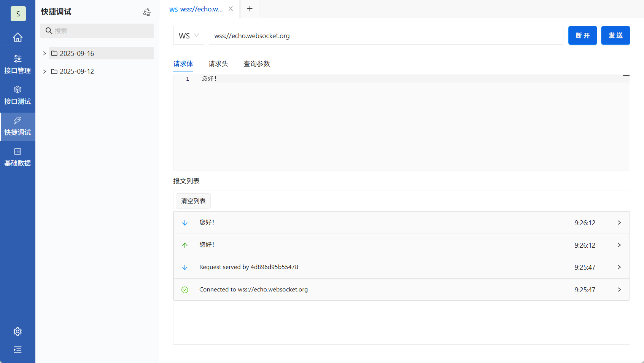Open settings via the gear icon
The image size is (644, 363).
17,331
